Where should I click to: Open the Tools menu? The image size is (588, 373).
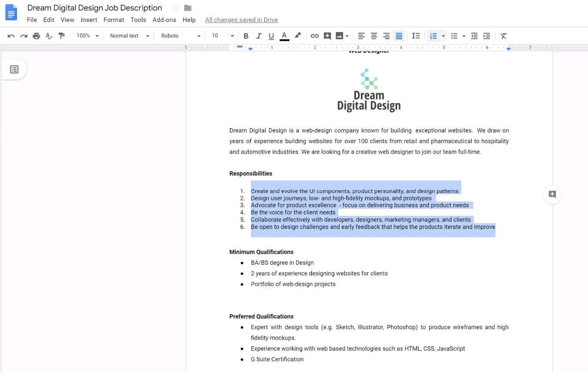coord(138,20)
